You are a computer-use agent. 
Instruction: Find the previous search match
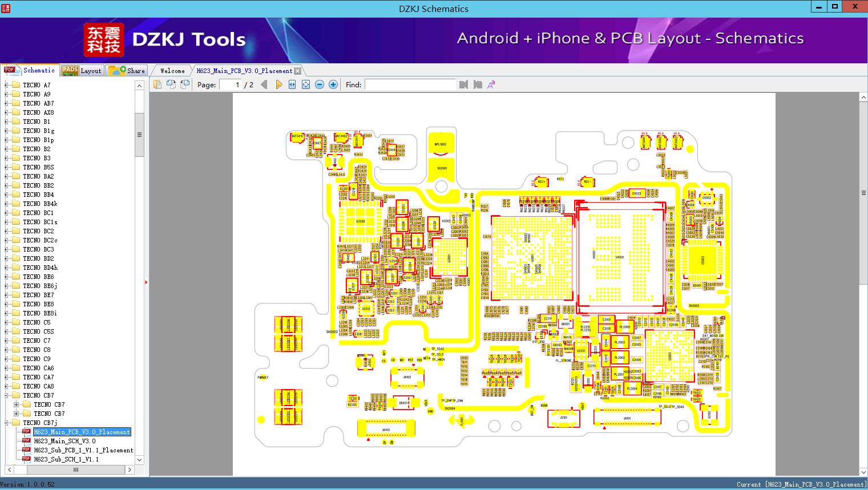click(x=463, y=84)
